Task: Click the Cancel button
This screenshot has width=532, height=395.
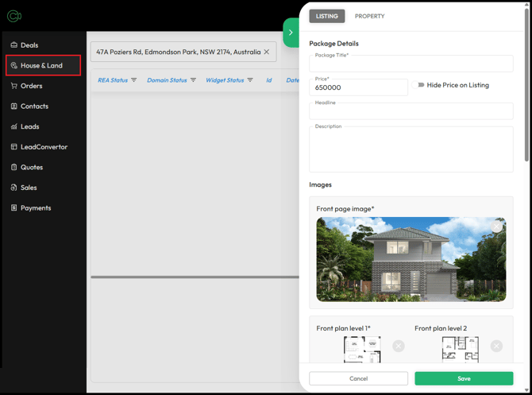Action: click(x=358, y=378)
